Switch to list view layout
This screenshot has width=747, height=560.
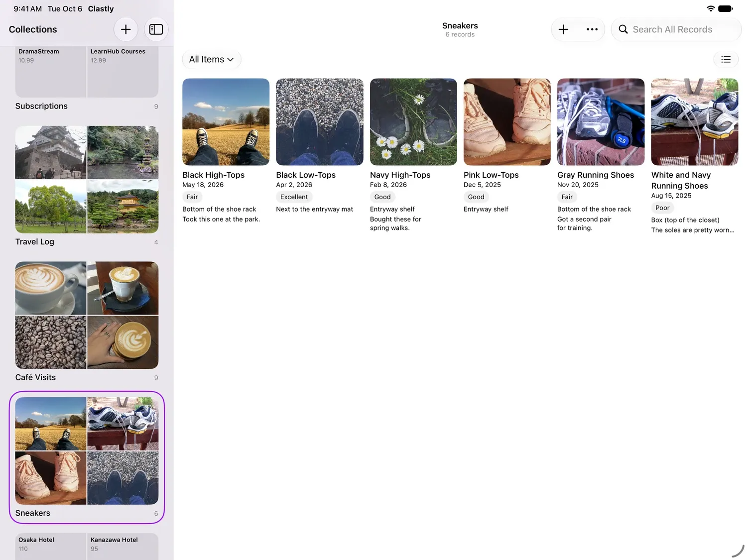coord(726,59)
